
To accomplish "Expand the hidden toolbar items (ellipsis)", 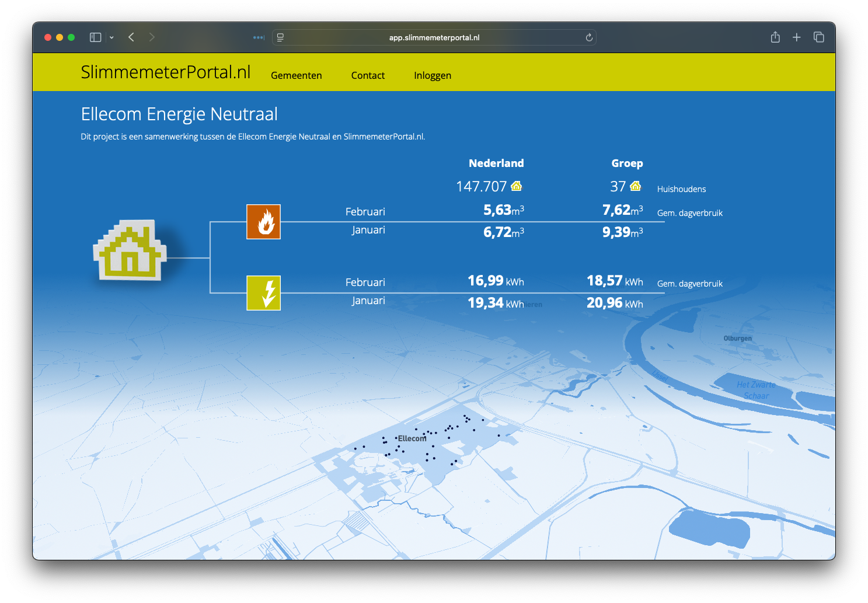I will (x=258, y=37).
